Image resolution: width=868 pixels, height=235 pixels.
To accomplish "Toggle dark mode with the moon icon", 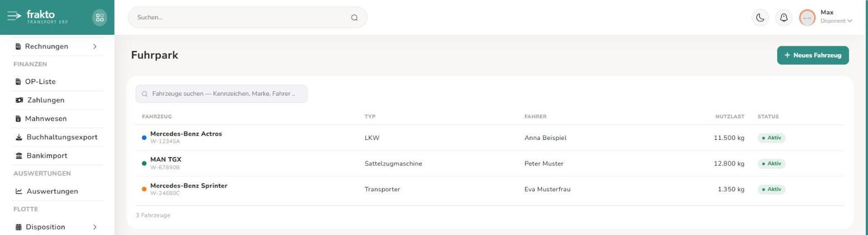I will pyautogui.click(x=760, y=17).
